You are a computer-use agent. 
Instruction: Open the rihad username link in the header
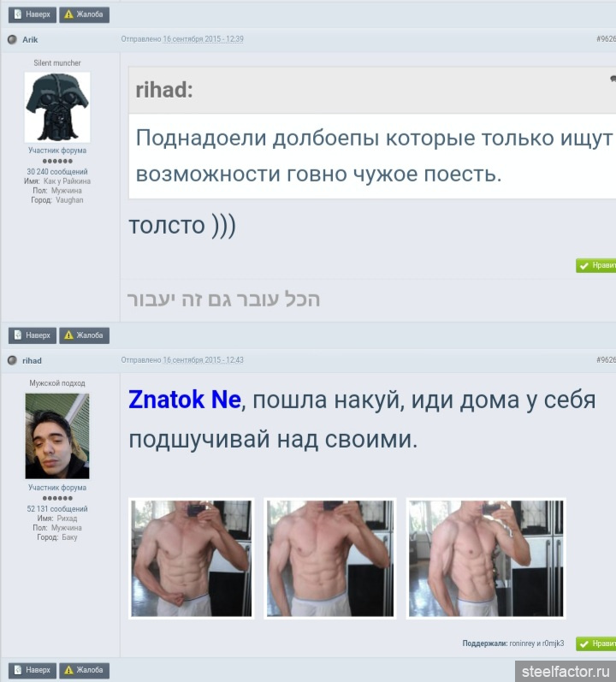(32, 360)
